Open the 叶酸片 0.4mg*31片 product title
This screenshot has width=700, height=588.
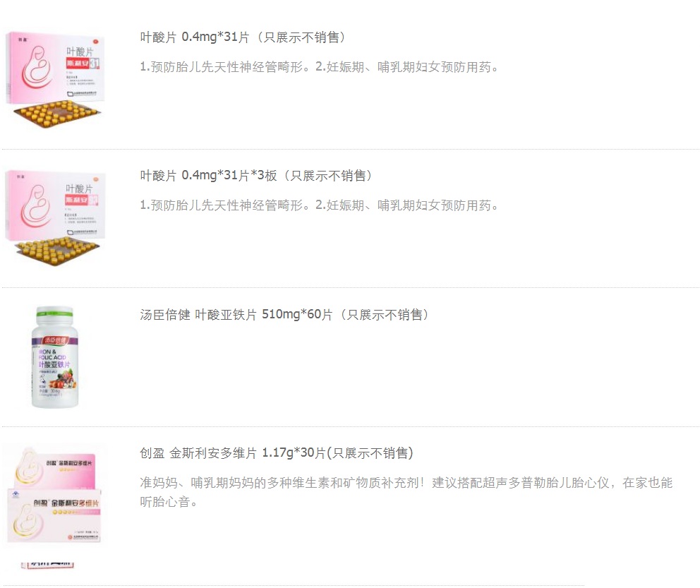pyautogui.click(x=243, y=37)
